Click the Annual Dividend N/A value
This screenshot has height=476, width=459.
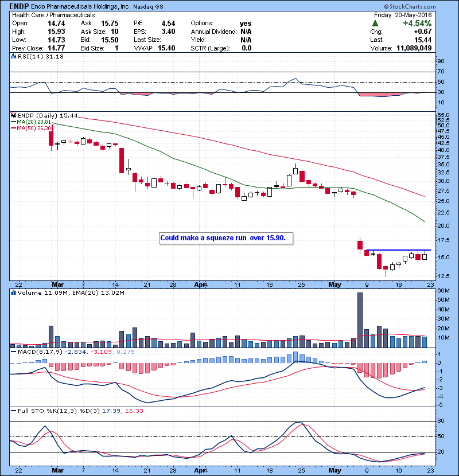(x=246, y=32)
